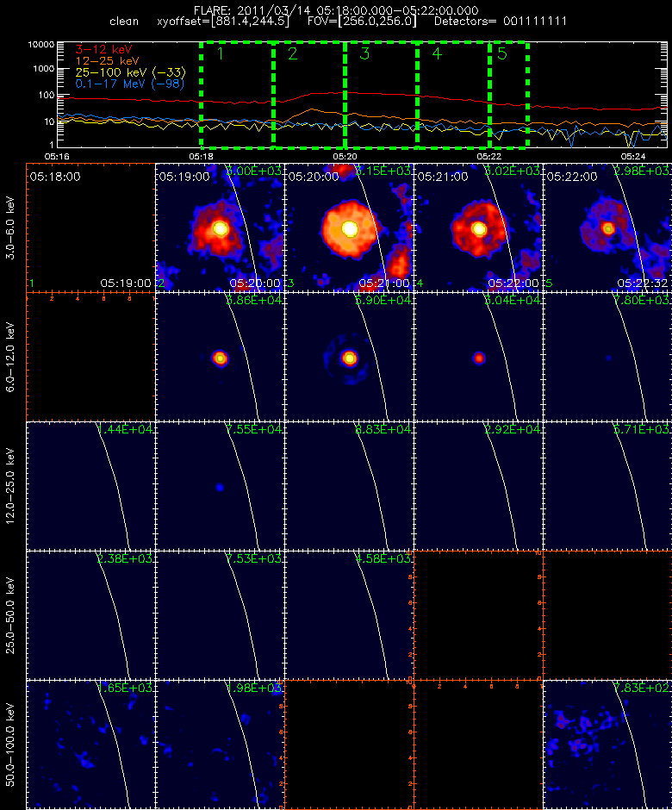Click the green panel number 5 in 05:22:00 image
The image size is (672, 810).
(x=549, y=283)
